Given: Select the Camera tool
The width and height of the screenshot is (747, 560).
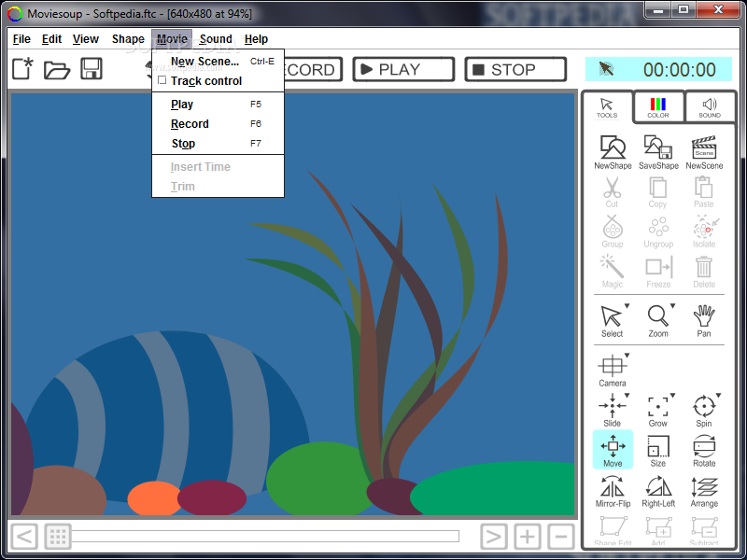Looking at the screenshot, I should 613,371.
